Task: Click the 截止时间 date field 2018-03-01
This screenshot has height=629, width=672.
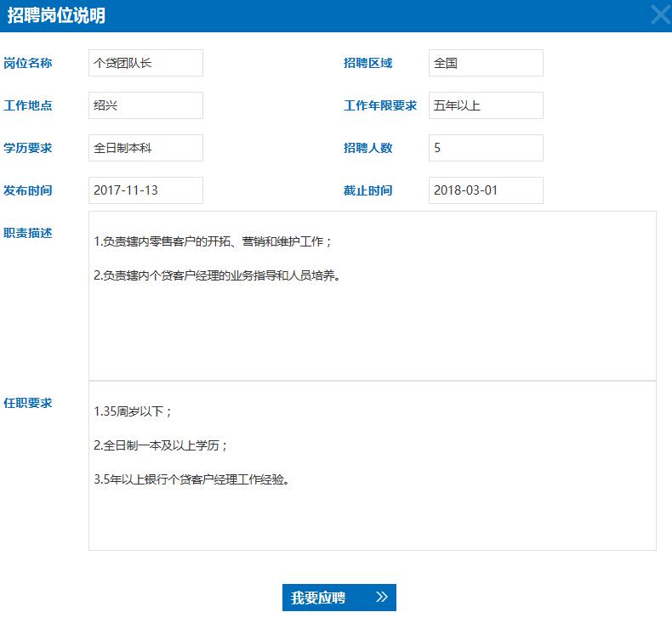Action: click(x=486, y=190)
